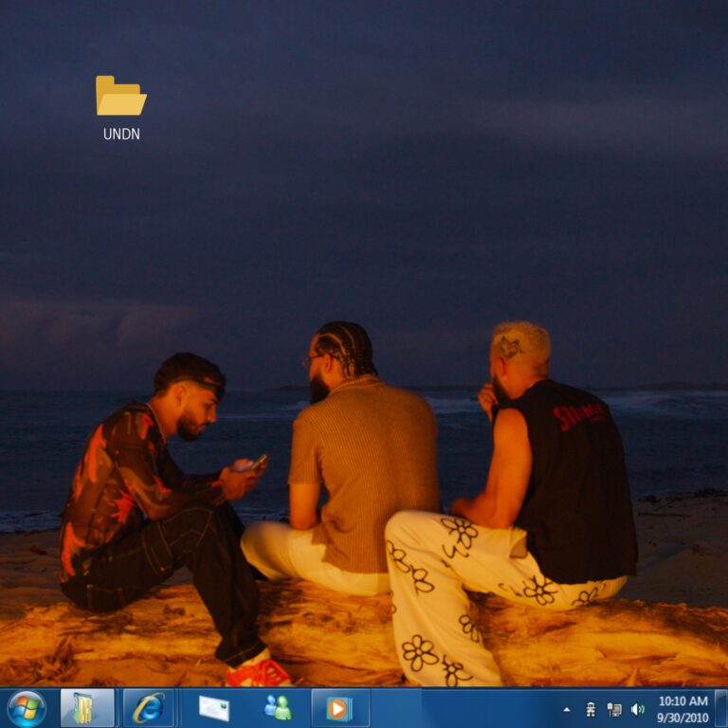The height and width of the screenshot is (728, 728).
Task: Open Windows Media Player from taskbar
Action: [339, 708]
